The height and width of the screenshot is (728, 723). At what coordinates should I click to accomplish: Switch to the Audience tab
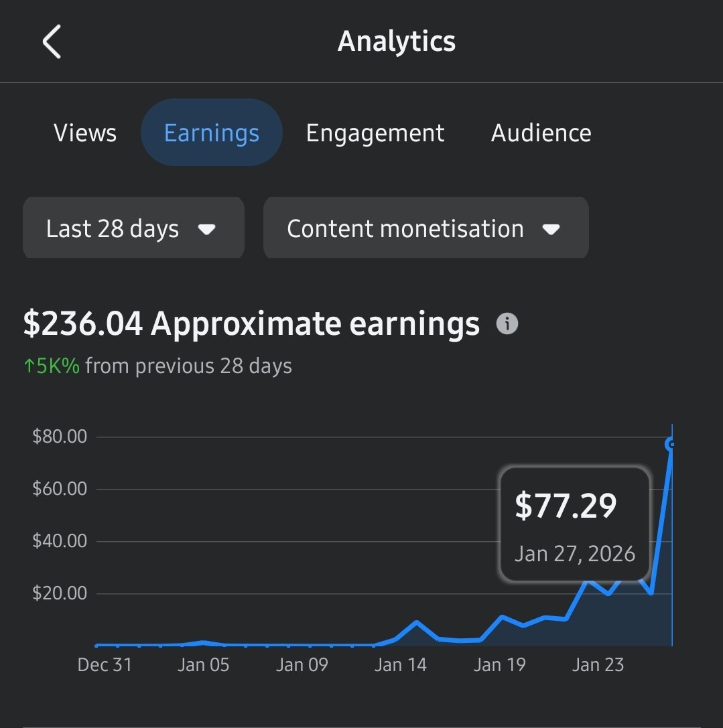(x=541, y=133)
